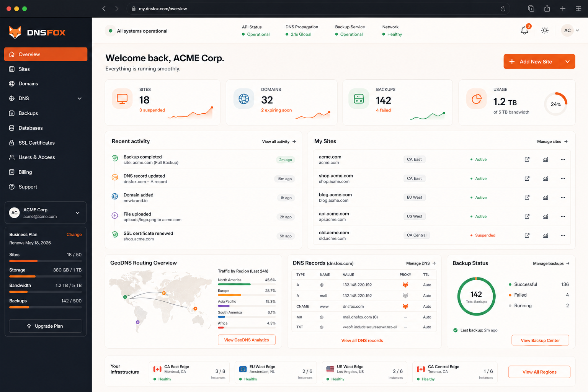The height and width of the screenshot is (392, 588).
Task: Click View GeoDNS Analytics button
Action: coord(247,340)
